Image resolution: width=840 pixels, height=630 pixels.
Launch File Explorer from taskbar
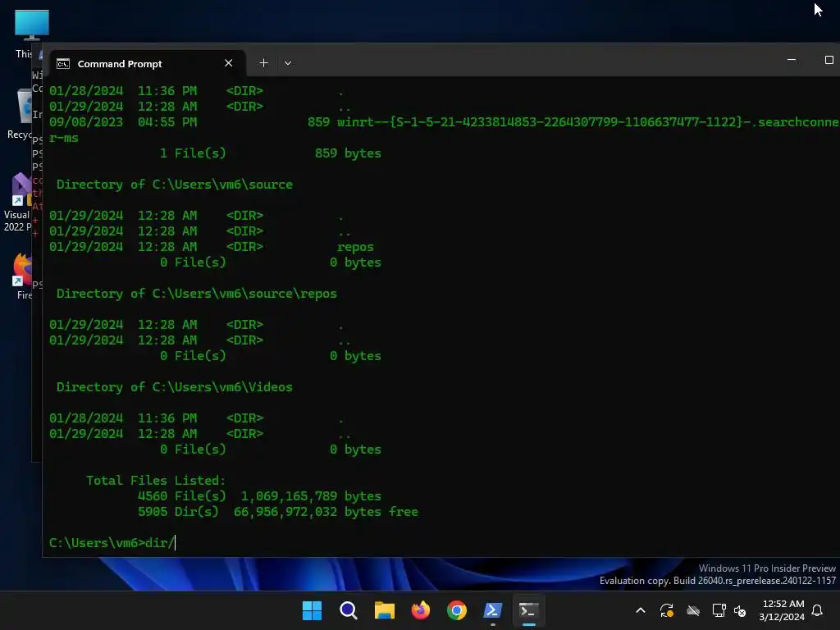pyautogui.click(x=385, y=610)
